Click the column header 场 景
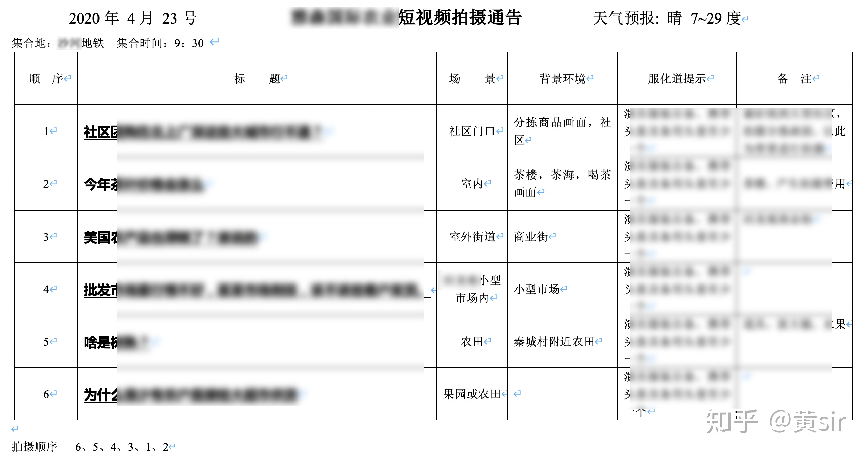The height and width of the screenshot is (456, 868). 472,79
